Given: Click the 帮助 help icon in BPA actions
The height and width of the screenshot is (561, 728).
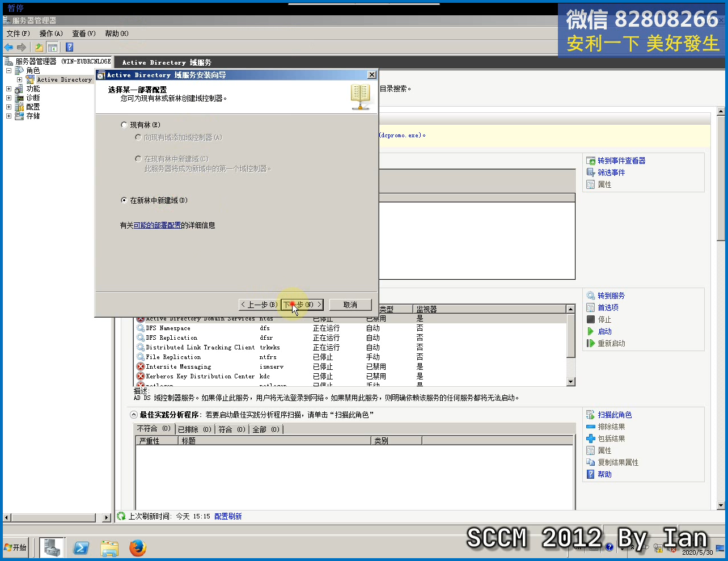Looking at the screenshot, I should [590, 474].
